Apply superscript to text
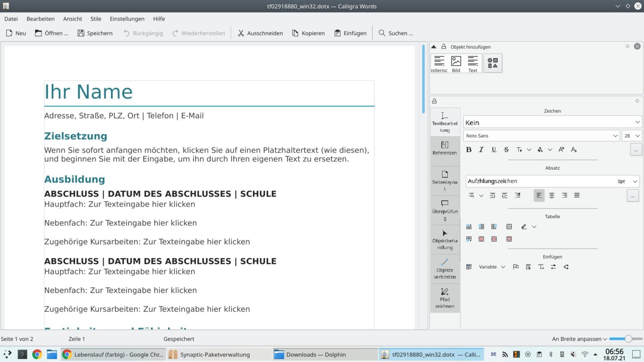The image size is (644, 362). tap(561, 149)
